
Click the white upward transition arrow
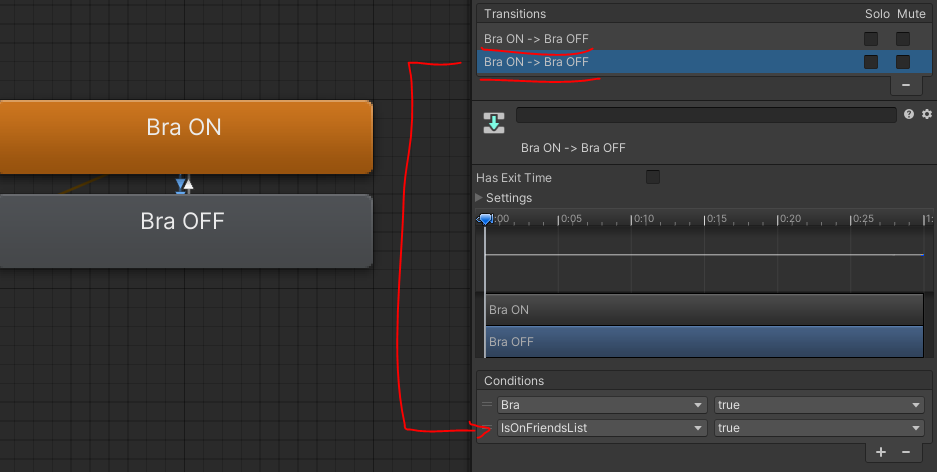(188, 184)
